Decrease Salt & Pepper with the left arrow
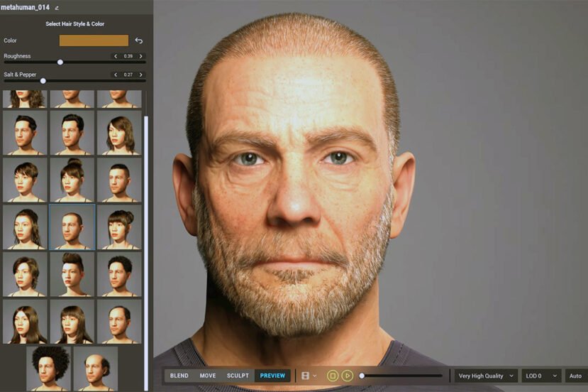Viewport: 588px width, 392px height. tap(116, 75)
